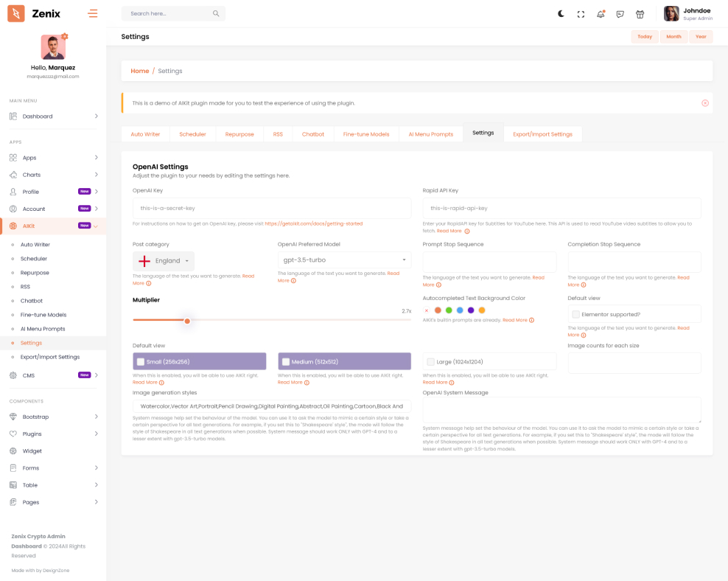The height and width of the screenshot is (581, 728).
Task: Open the Post category England dropdown
Action: coord(164,260)
